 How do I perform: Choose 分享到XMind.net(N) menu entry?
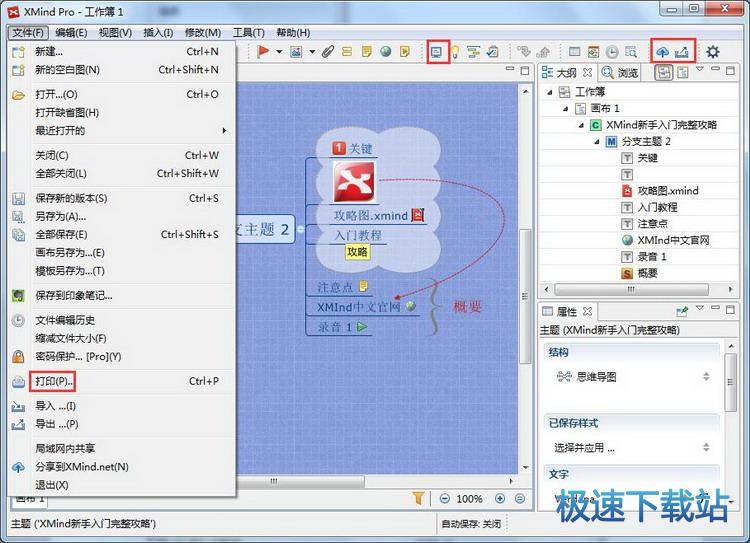coord(121,467)
